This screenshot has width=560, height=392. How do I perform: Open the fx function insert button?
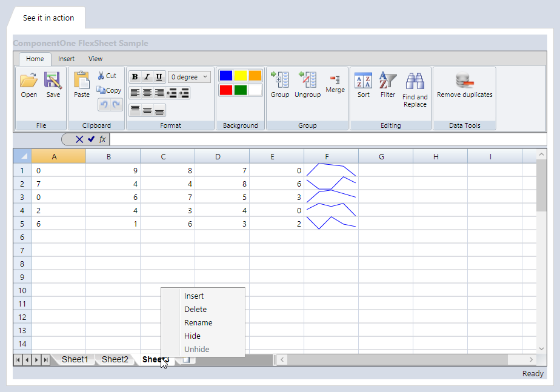[102, 139]
